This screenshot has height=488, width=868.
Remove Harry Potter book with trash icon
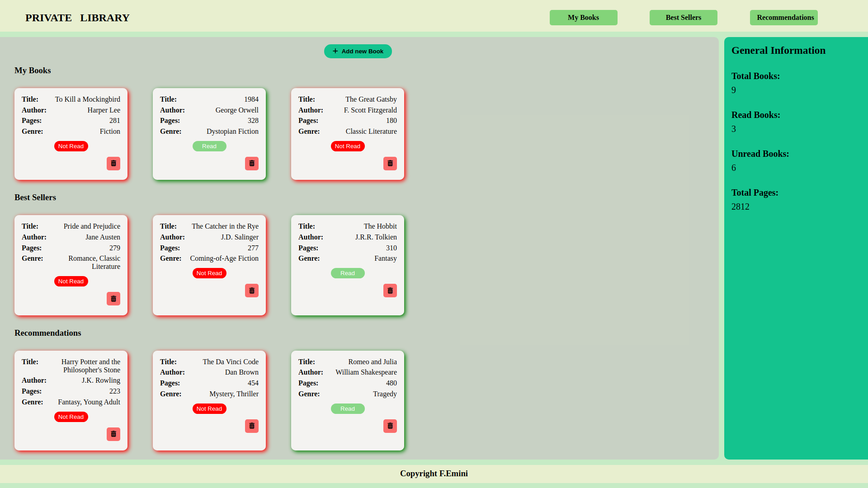tap(113, 434)
